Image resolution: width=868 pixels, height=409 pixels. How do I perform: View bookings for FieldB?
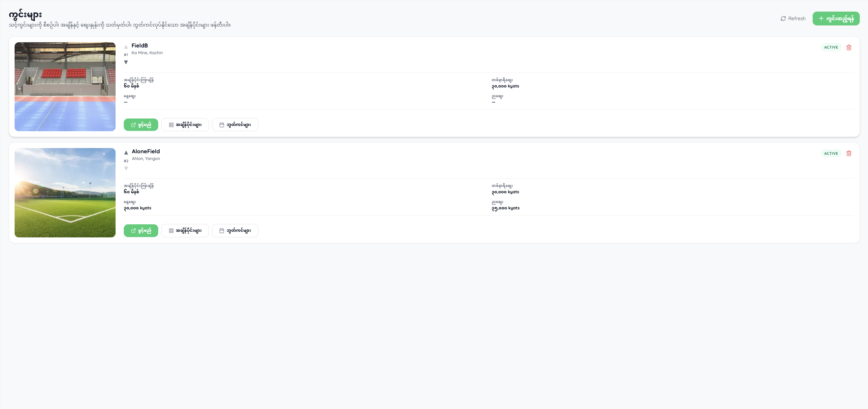tap(235, 125)
